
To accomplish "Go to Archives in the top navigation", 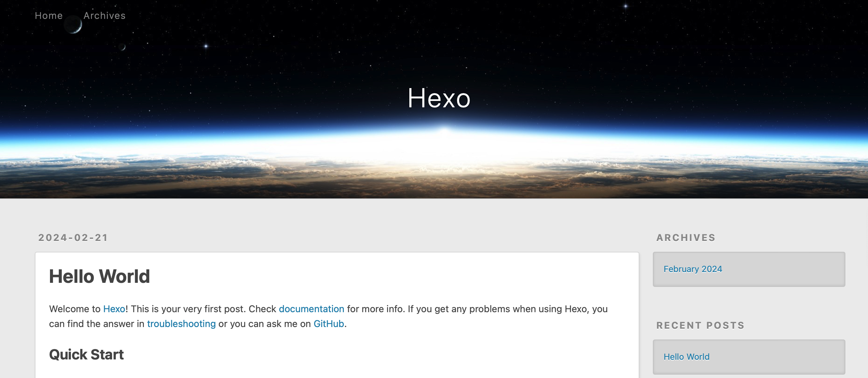I will click(x=104, y=16).
